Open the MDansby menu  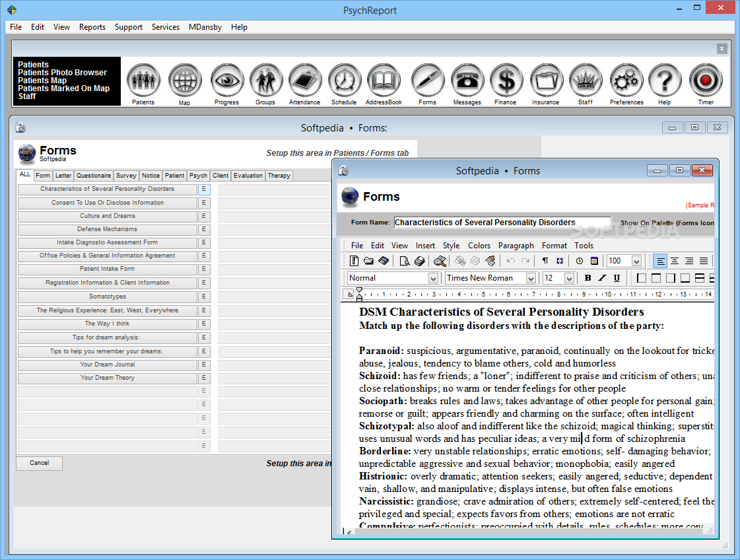(205, 27)
